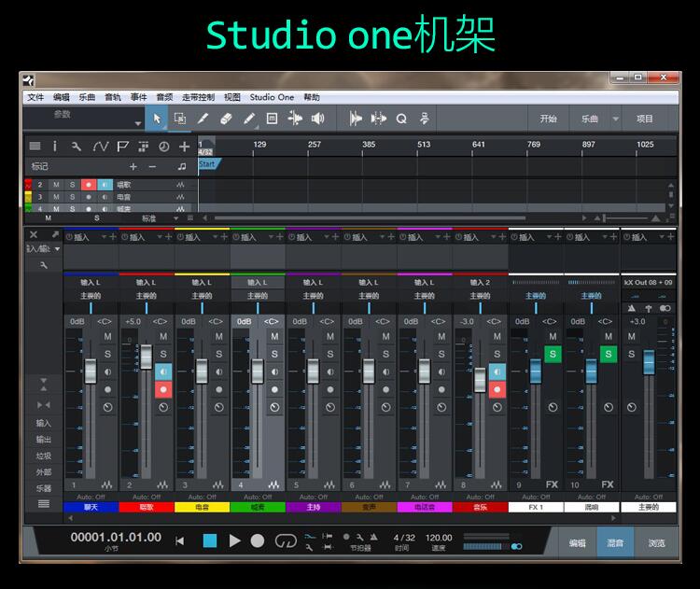Screen dimensions: 700x589
Task: Select the Split knife tool
Action: 203,119
